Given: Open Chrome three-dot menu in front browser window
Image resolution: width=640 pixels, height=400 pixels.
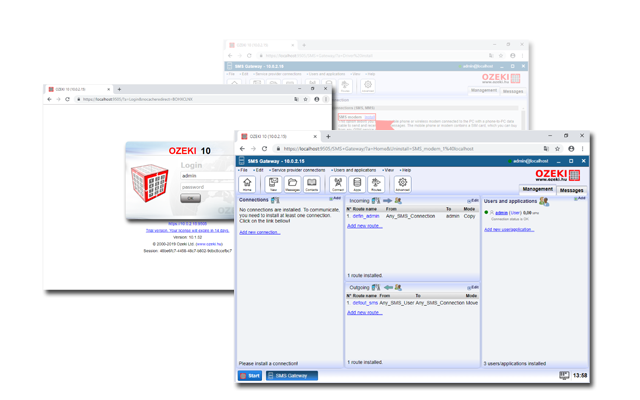Looking at the screenshot, I should [582, 149].
